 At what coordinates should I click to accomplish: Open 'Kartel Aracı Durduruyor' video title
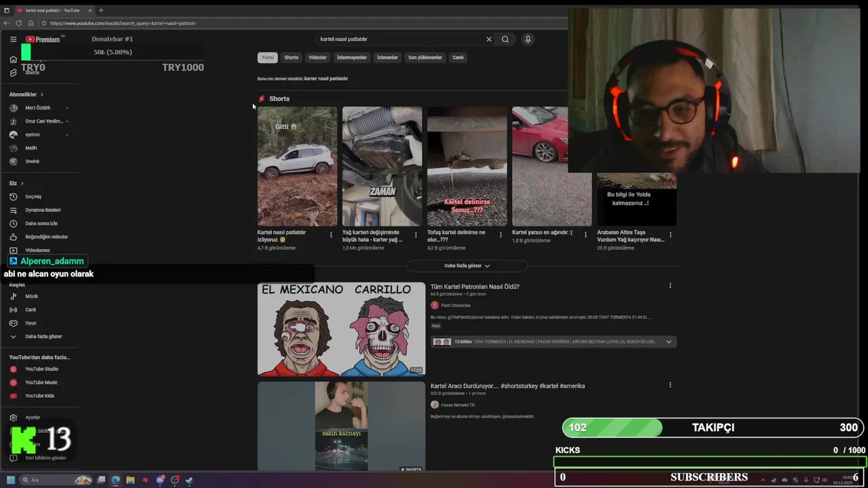(507, 386)
